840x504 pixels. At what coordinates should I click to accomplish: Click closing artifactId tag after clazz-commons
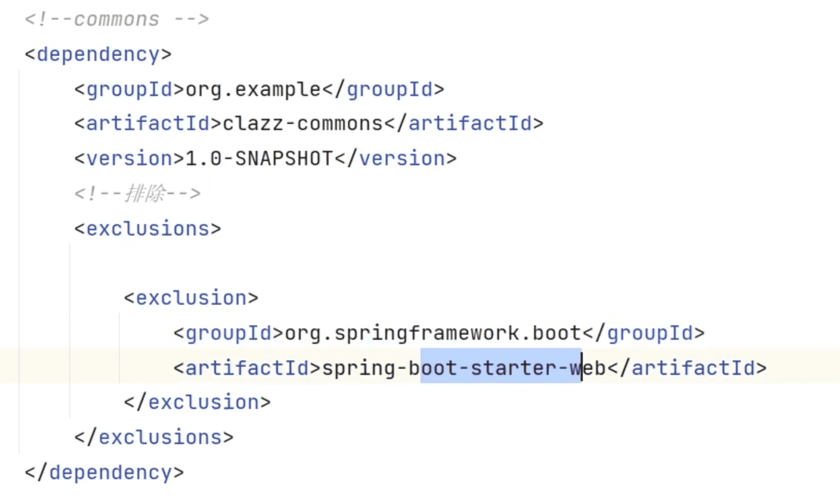tap(464, 124)
